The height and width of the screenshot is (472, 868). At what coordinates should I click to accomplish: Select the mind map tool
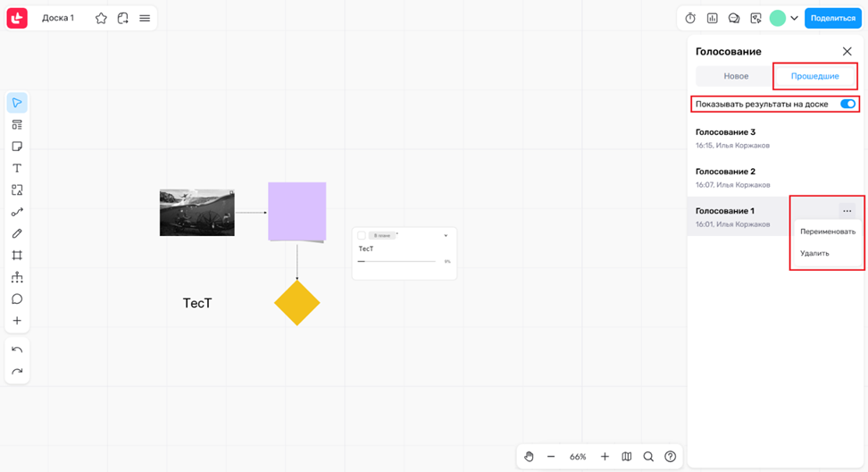point(17,277)
